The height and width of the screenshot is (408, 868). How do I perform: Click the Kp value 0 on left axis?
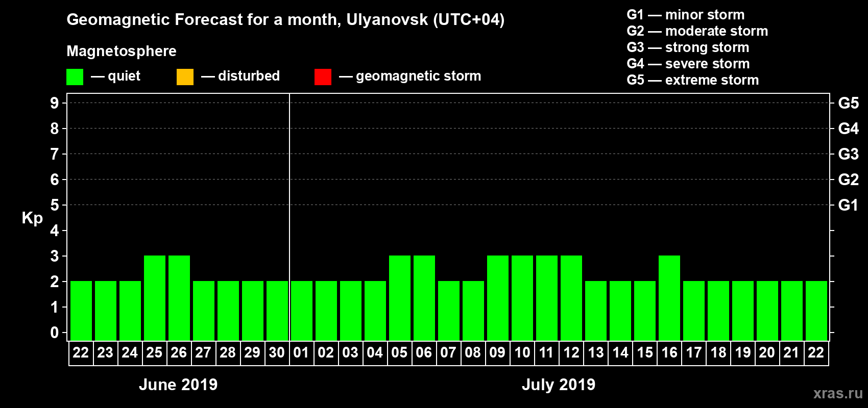tap(55, 333)
